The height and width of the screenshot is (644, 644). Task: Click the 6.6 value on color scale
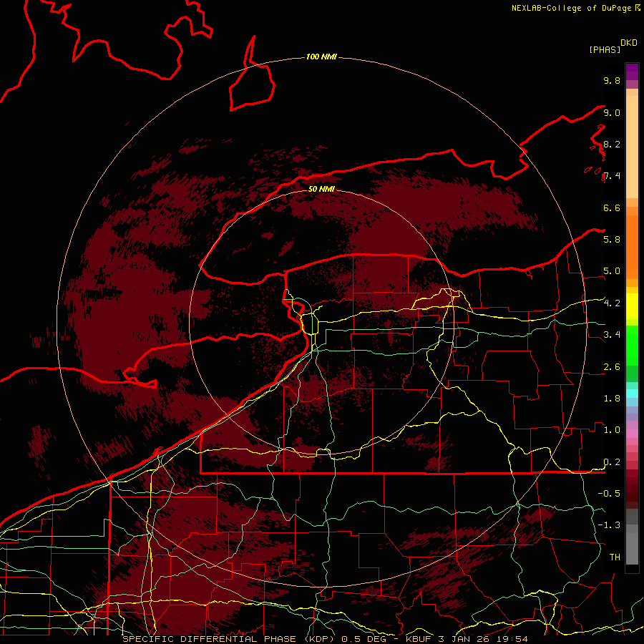pos(612,208)
